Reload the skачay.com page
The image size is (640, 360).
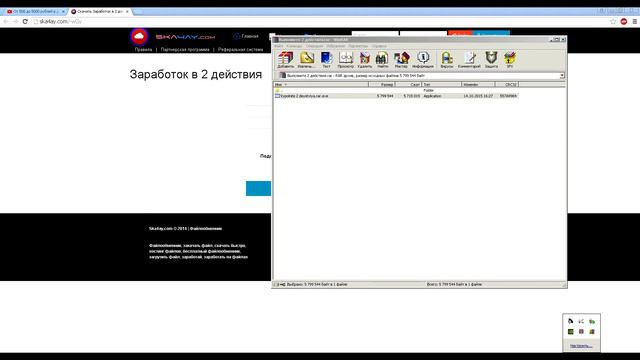(25, 21)
